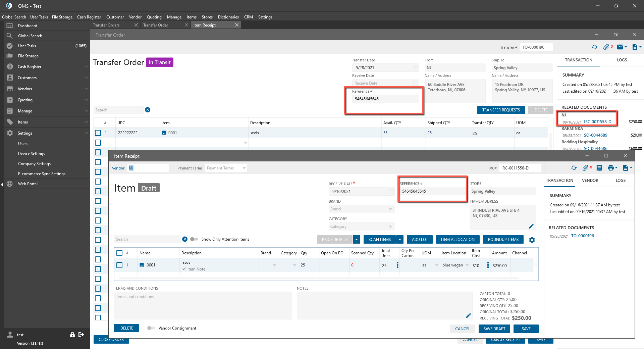Screen dimensions: 644x349
Task: Expand the Scan Items dropdown arrow
Action: [x=400, y=240]
